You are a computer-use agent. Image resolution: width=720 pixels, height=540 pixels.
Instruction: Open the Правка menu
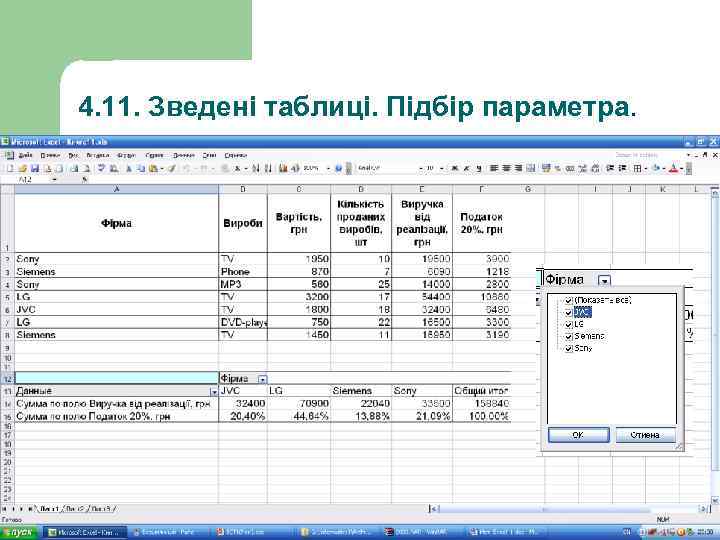[50, 155]
